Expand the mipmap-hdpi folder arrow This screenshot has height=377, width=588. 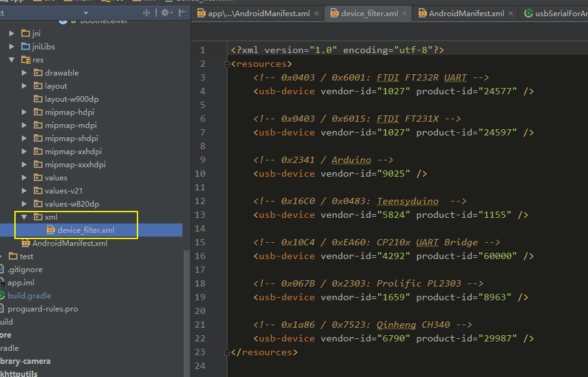24,112
